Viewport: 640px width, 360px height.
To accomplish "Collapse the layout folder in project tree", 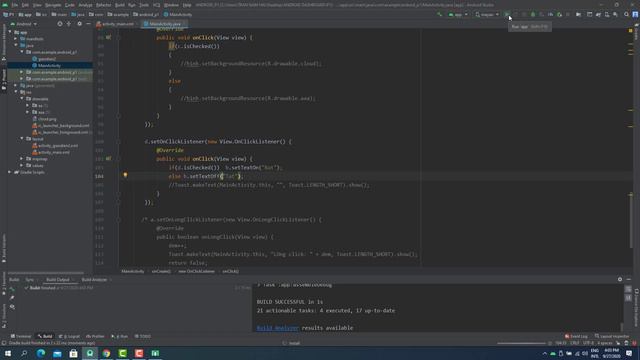I will tap(22, 138).
